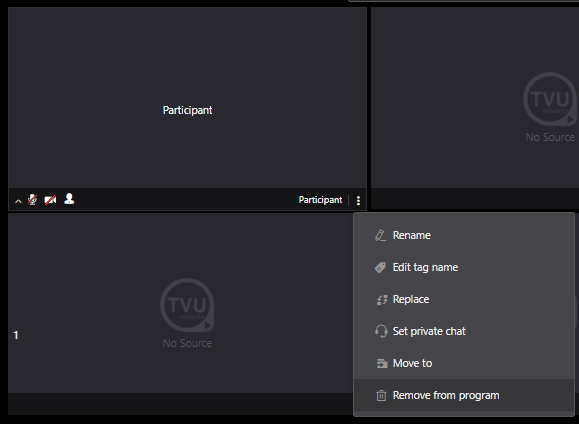Toggle the muted microphone icon
579x424 pixels.
pos(32,199)
